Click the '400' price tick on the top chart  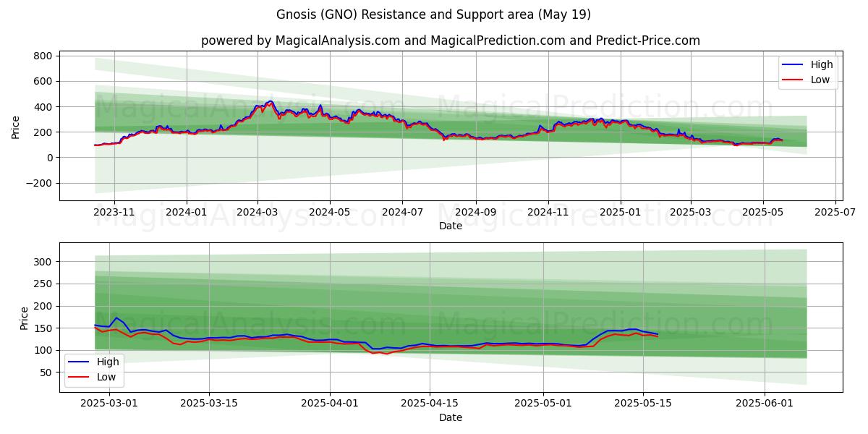click(x=43, y=107)
